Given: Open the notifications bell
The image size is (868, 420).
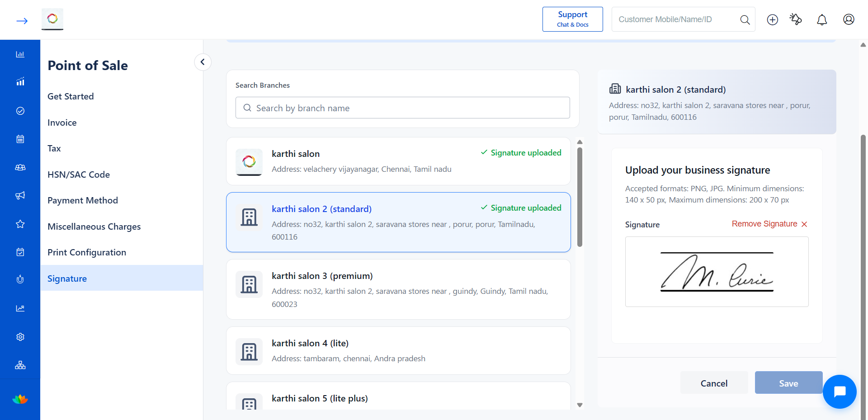Looking at the screenshot, I should click(x=822, y=19).
